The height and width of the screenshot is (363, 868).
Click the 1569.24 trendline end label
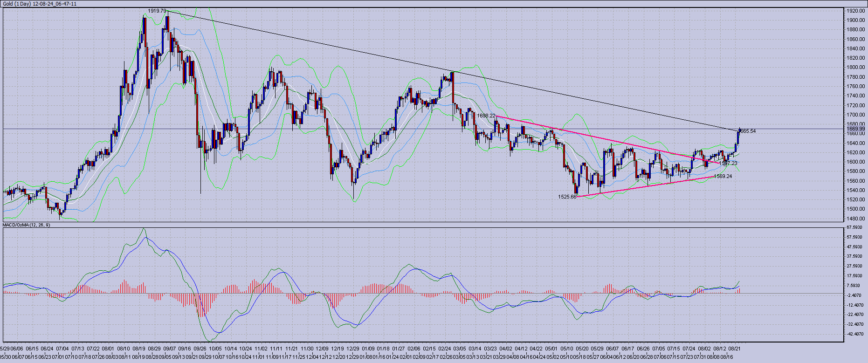723,176
